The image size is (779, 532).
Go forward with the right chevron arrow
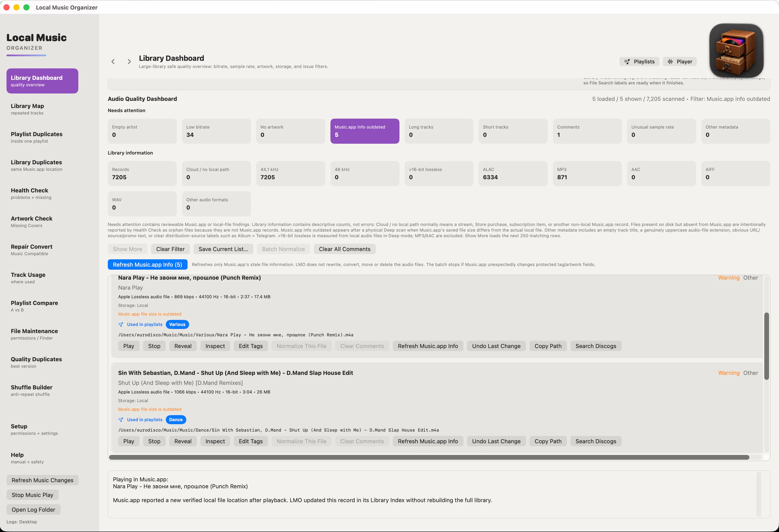pos(129,62)
